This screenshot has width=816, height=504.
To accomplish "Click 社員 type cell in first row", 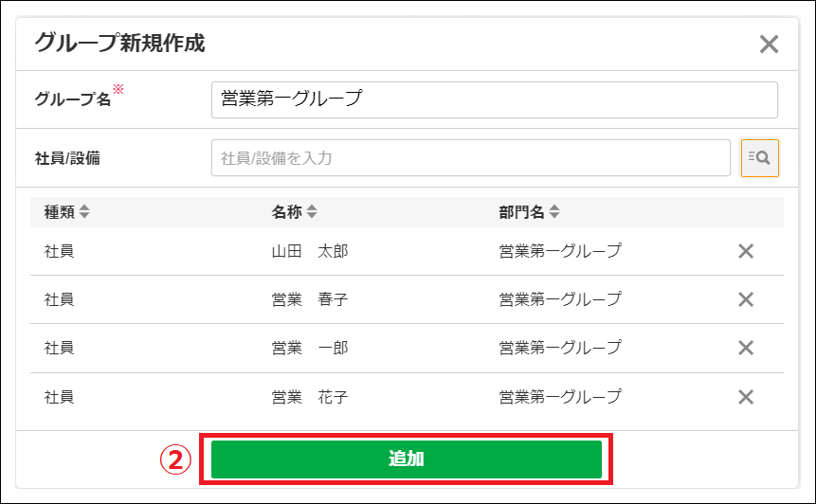I will (x=60, y=251).
